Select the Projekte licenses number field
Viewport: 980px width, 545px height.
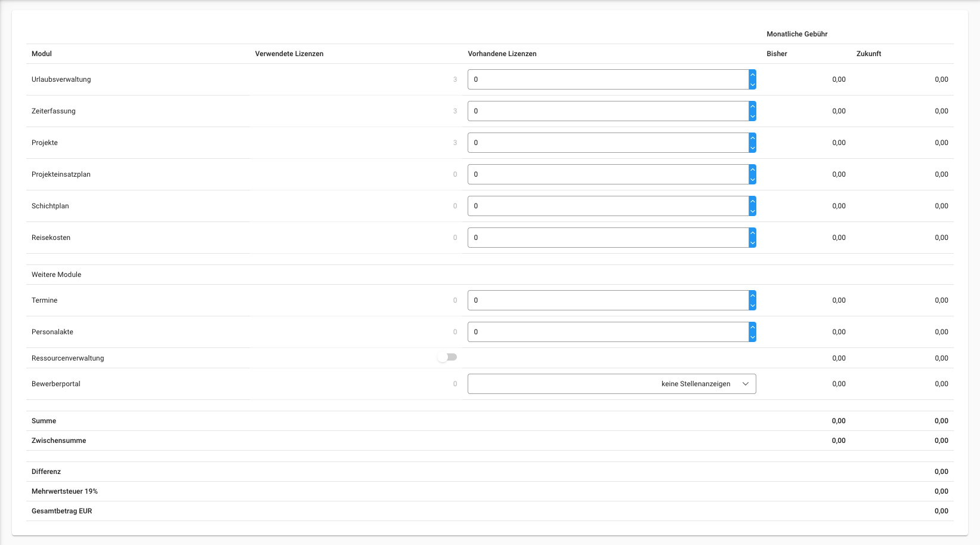click(607, 143)
